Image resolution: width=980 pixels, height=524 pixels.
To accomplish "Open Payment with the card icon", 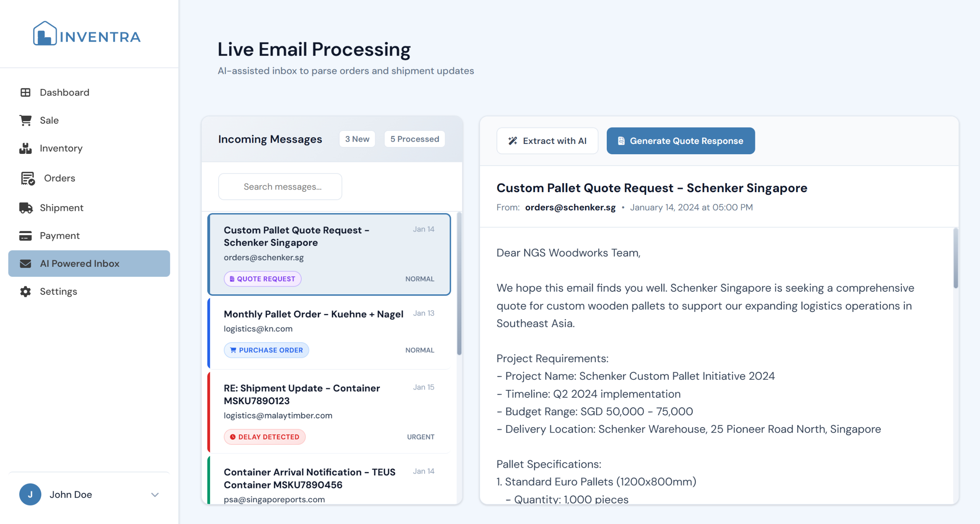I will [25, 235].
